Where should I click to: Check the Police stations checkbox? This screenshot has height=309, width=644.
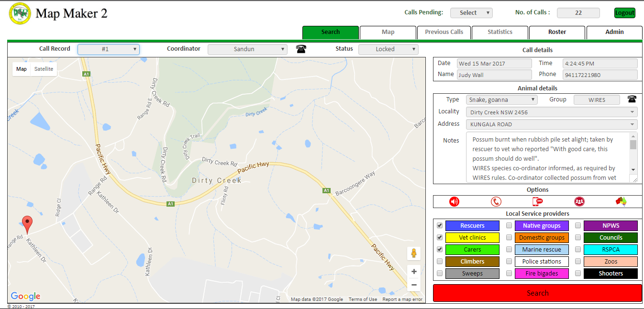pyautogui.click(x=509, y=261)
